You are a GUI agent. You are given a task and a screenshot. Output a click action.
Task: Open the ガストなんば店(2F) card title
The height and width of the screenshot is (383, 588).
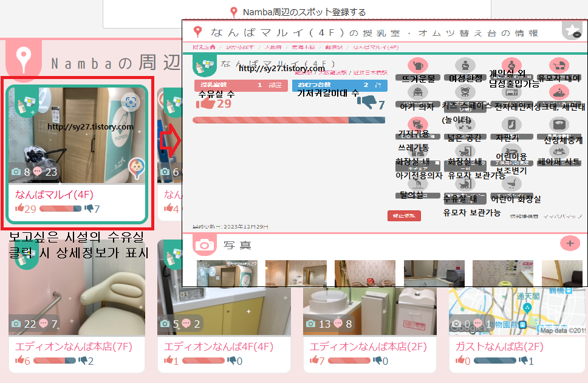pos(499,347)
